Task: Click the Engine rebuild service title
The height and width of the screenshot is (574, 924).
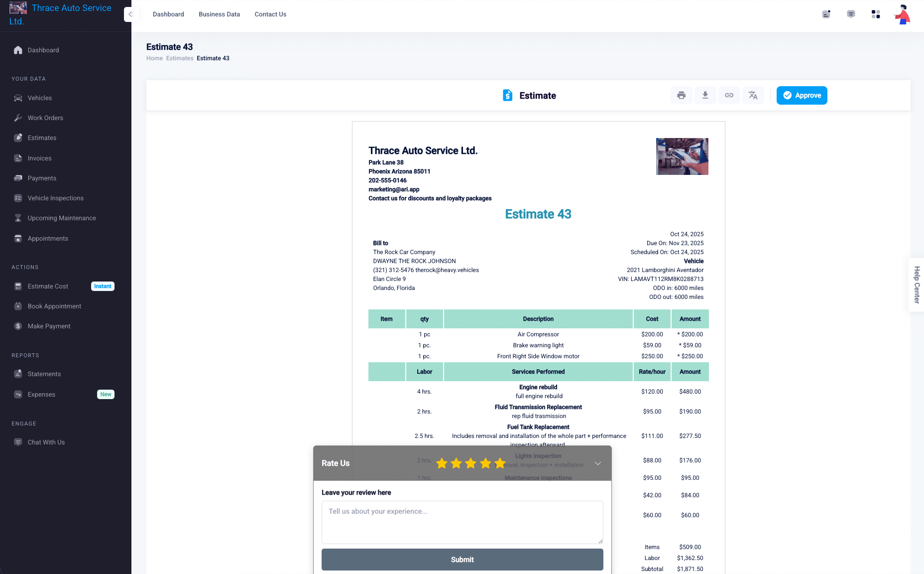Action: (538, 387)
